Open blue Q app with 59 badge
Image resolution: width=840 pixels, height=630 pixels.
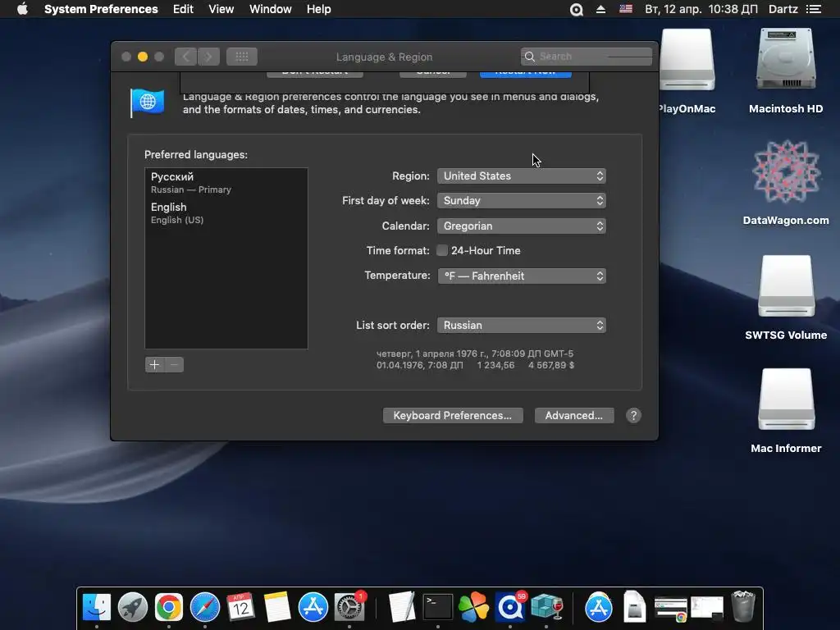tap(510, 607)
